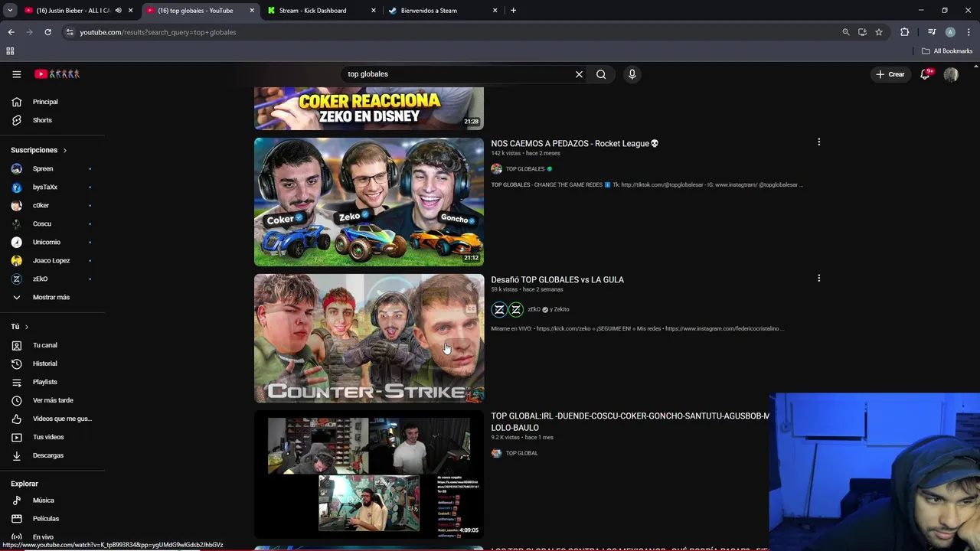980x551 pixels.
Task: Open the YouTube account avatar menu
Action: point(951,74)
